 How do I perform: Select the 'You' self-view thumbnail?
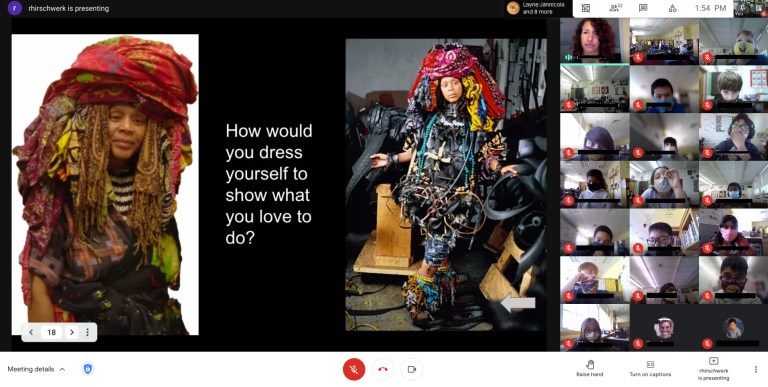[750, 8]
